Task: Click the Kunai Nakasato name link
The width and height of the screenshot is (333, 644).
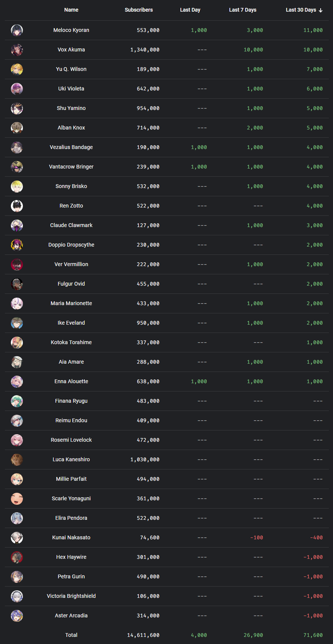Action: [x=71, y=537]
